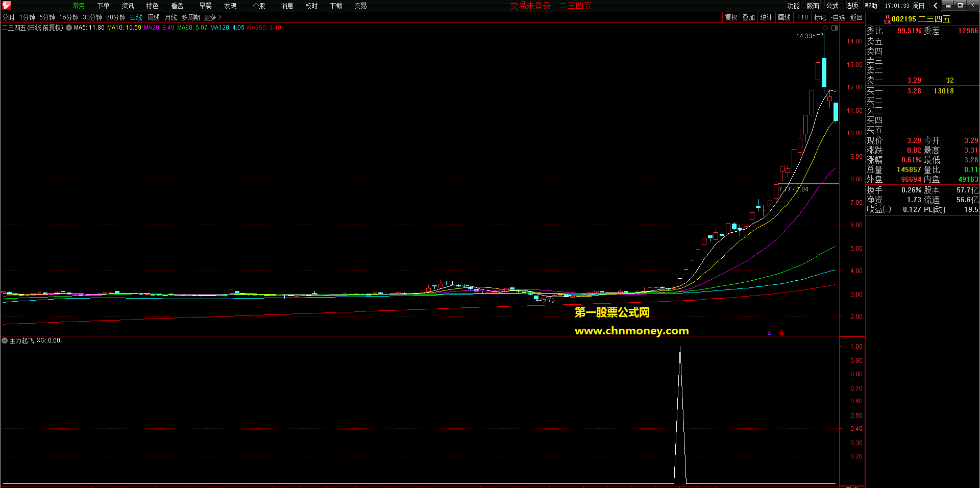Click the 卖一 price 3.29

click(x=914, y=80)
